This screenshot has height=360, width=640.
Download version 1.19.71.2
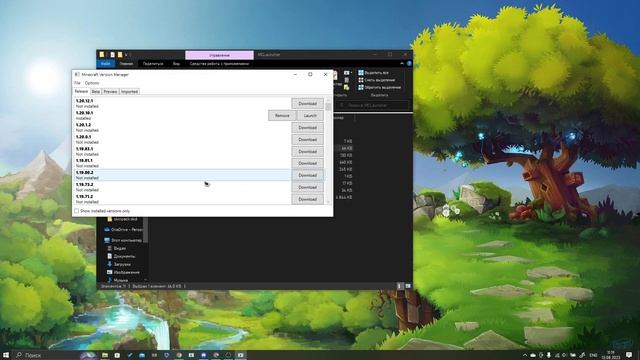point(307,199)
